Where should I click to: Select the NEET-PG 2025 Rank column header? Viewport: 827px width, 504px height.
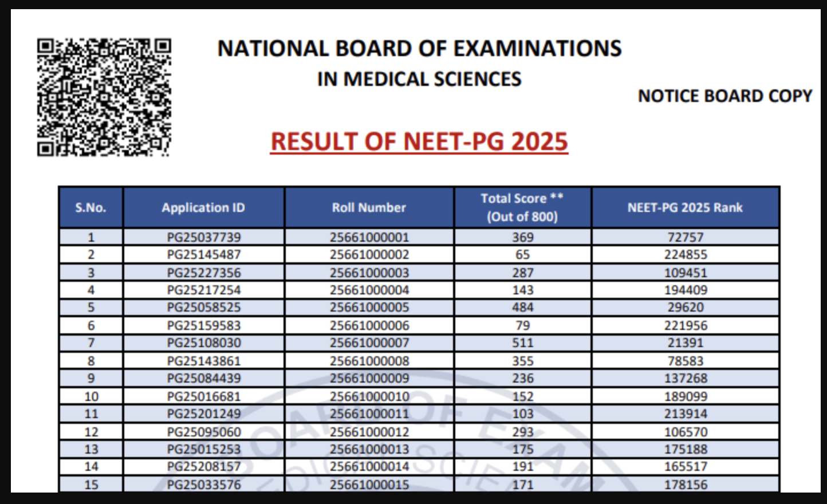tap(685, 207)
